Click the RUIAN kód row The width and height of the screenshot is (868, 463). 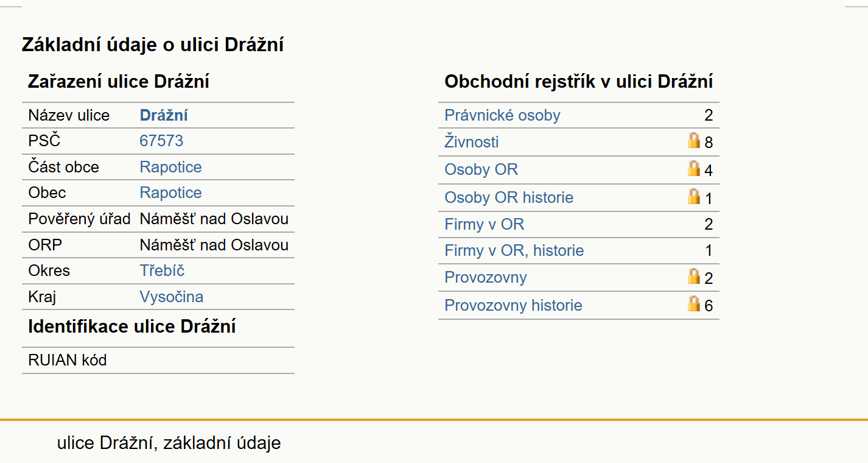pos(158,360)
